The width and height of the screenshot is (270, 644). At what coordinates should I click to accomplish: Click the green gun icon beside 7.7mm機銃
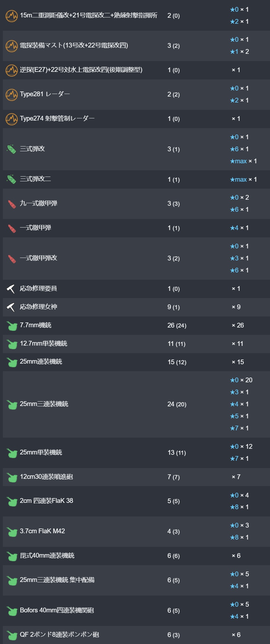point(12,326)
